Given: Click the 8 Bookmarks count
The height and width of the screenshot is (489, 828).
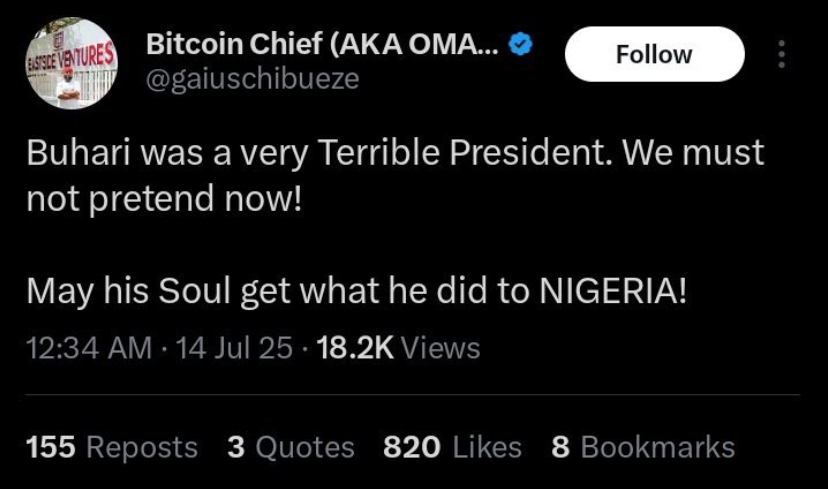Looking at the screenshot, I should [643, 447].
